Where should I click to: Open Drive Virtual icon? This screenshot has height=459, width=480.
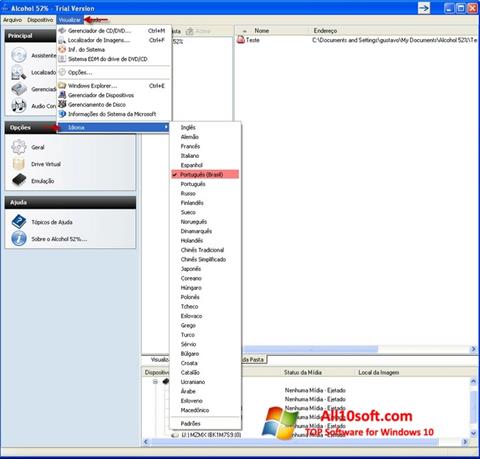coord(19,164)
